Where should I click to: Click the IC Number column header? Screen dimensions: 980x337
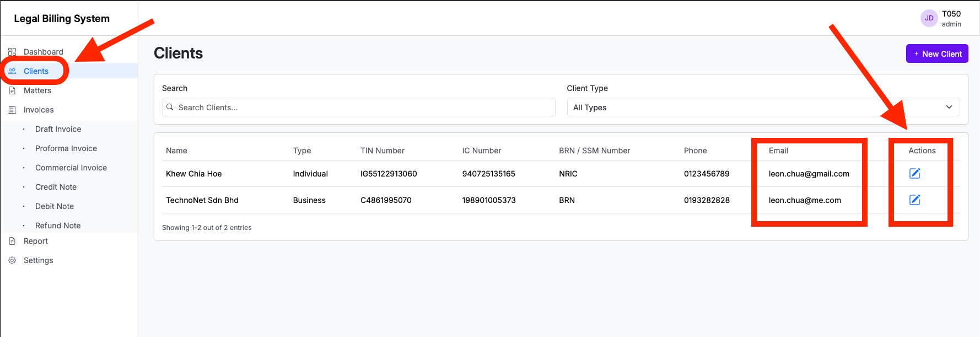coord(482,151)
